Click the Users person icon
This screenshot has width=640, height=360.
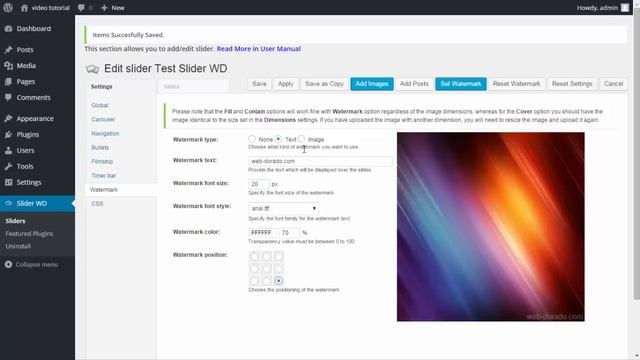point(9,150)
